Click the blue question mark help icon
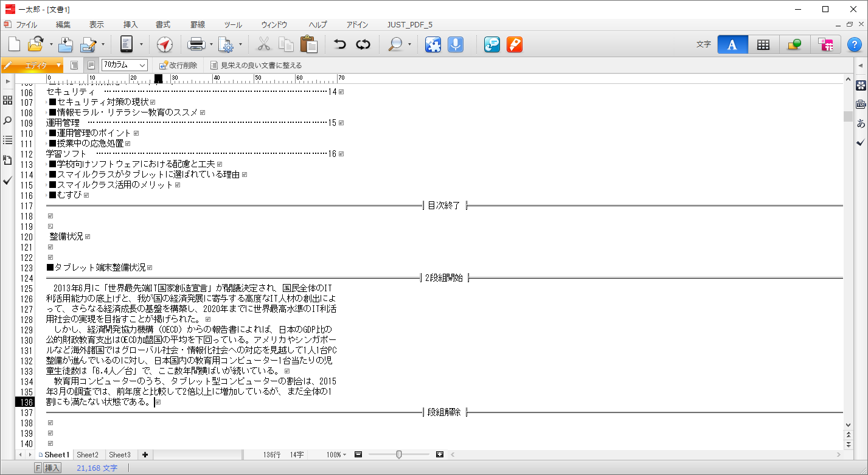Viewport: 868px width, 475px height. click(x=854, y=44)
